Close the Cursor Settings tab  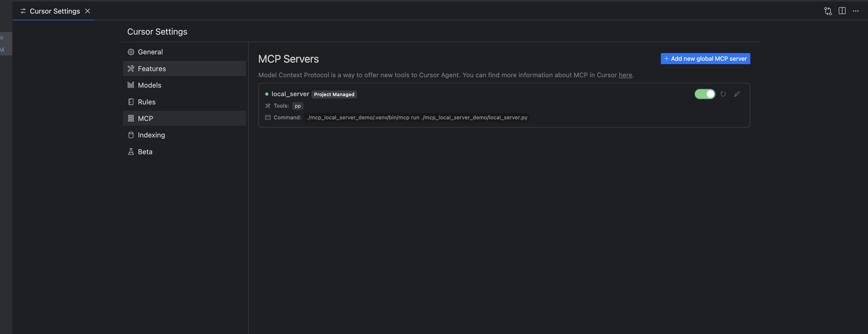88,11
